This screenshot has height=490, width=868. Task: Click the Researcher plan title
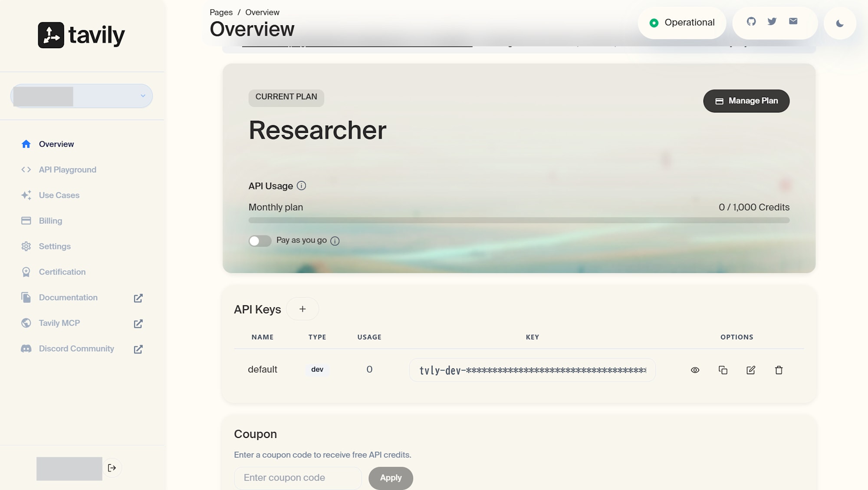317,130
